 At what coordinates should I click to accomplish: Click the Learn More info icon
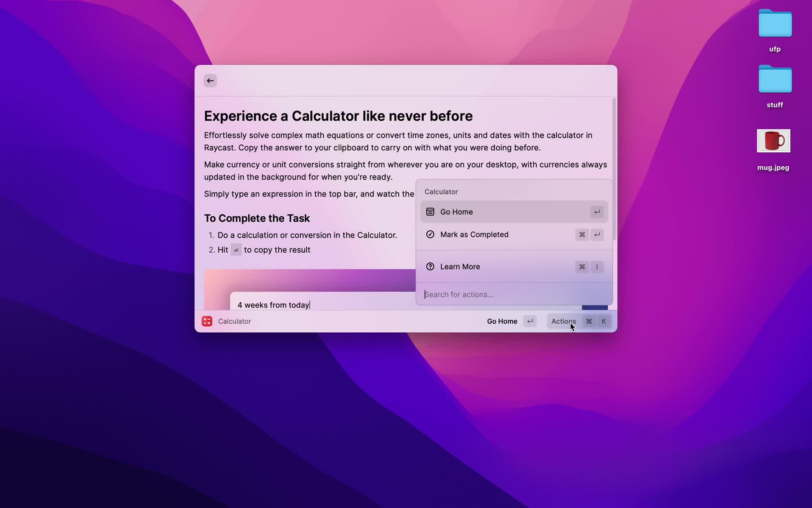[x=430, y=266]
